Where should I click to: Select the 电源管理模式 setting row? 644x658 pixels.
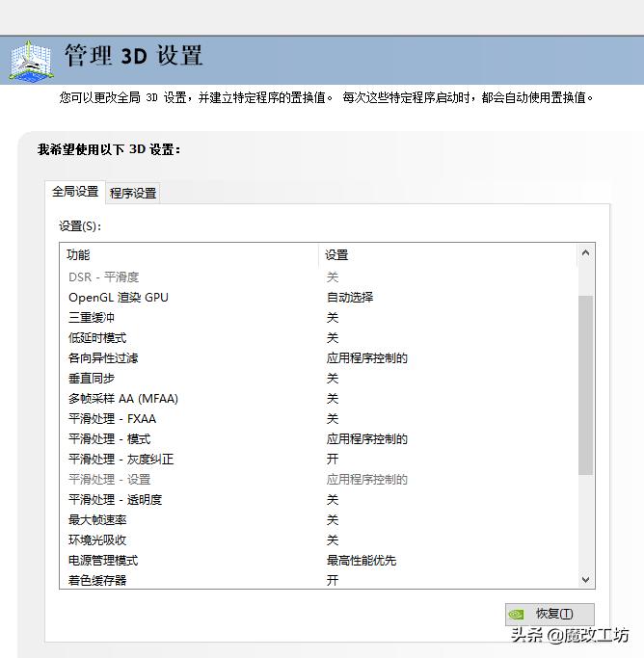tap(319, 561)
